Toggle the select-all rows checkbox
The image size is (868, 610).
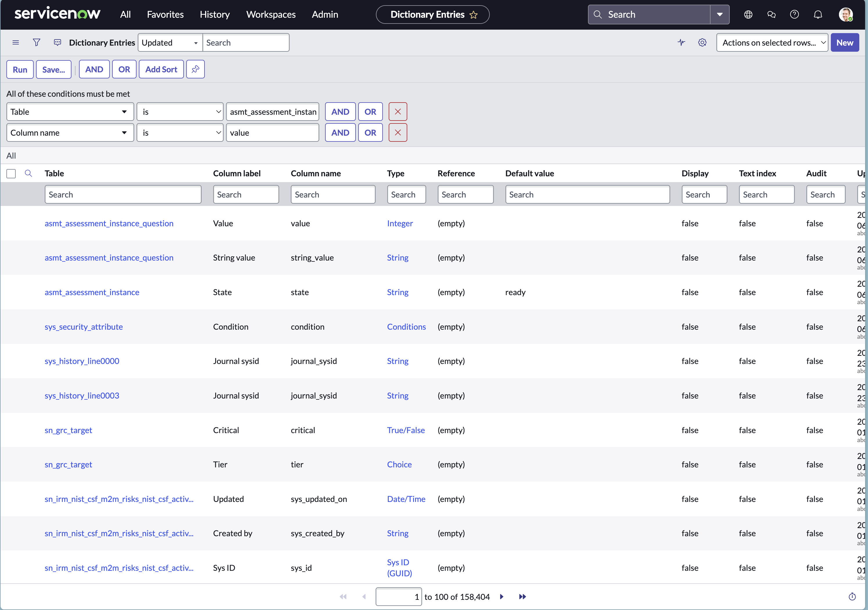(x=11, y=173)
